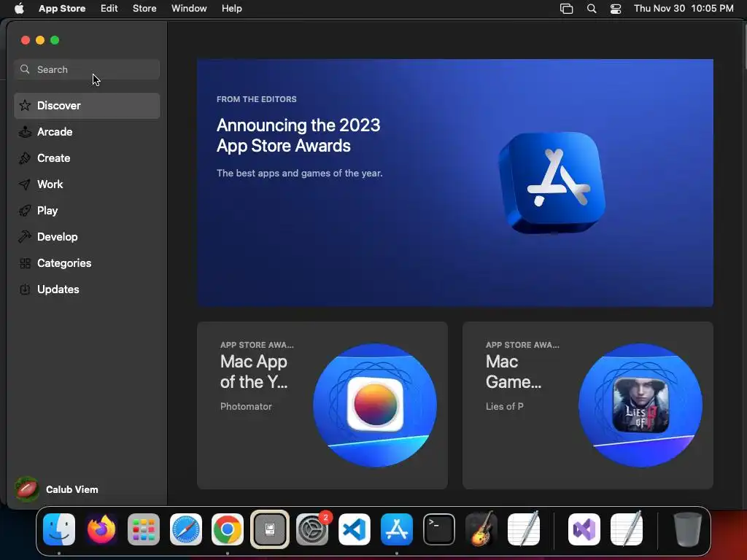Open the highlighted document app in Dock
747x560 pixels.
(x=270, y=529)
